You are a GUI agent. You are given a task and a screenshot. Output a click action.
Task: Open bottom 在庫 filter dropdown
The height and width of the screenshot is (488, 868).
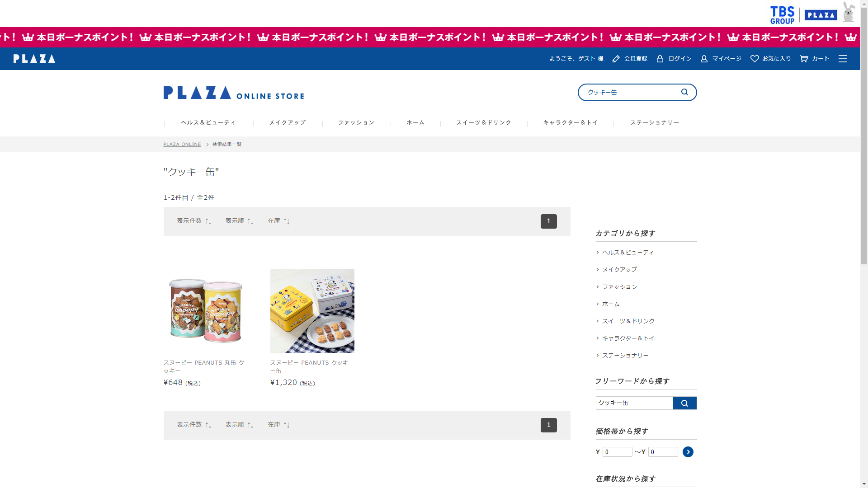click(x=278, y=425)
